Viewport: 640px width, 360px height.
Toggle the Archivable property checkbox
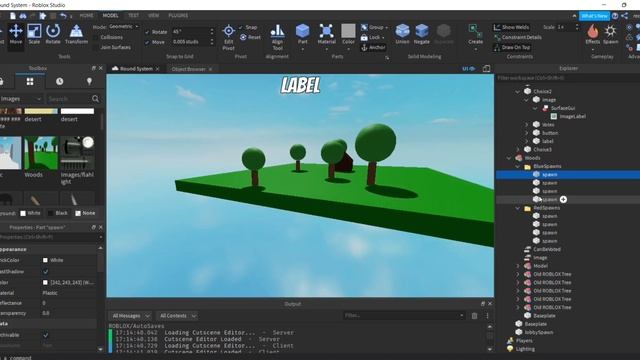[45, 335]
